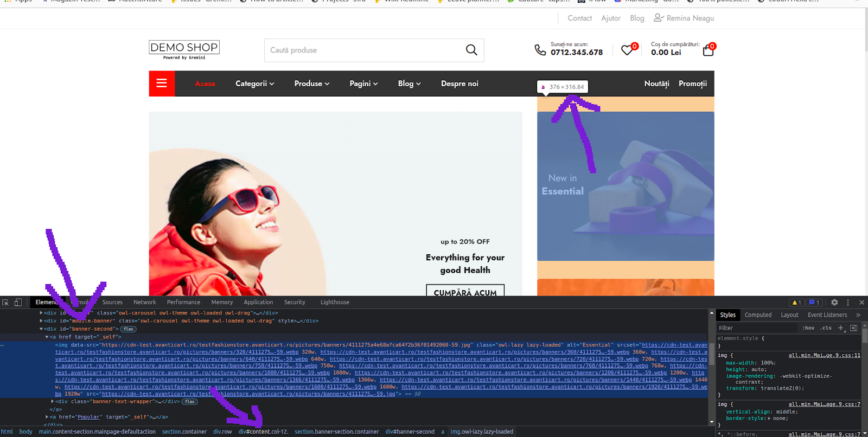Select the Styles tab
Image resolution: width=868 pixels, height=437 pixels.
click(727, 315)
